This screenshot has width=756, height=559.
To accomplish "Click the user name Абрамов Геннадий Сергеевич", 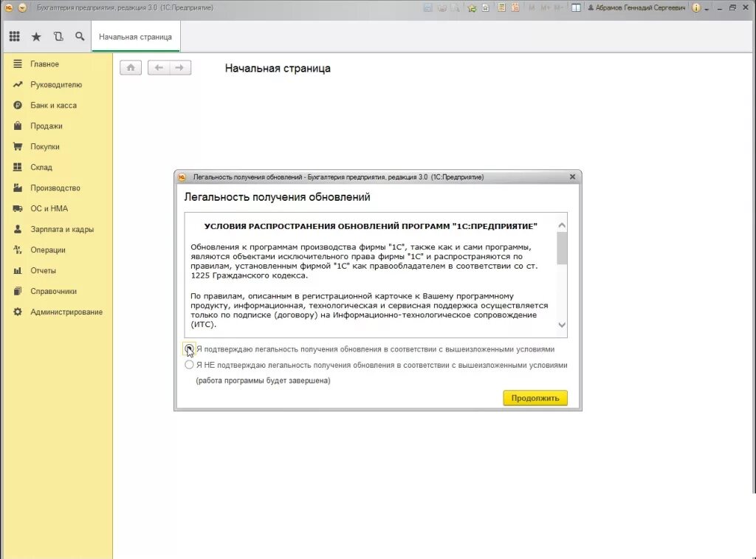I will tap(636, 7).
